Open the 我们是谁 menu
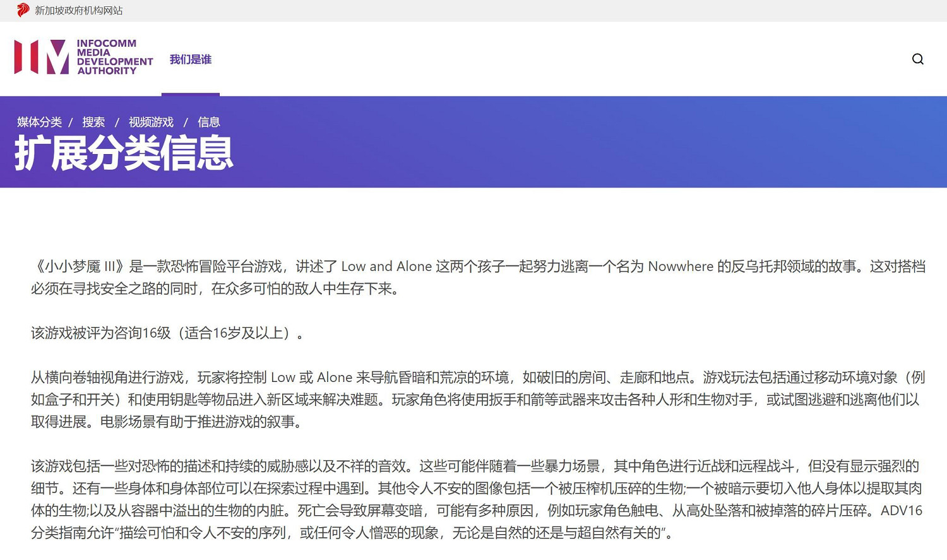 tap(190, 59)
